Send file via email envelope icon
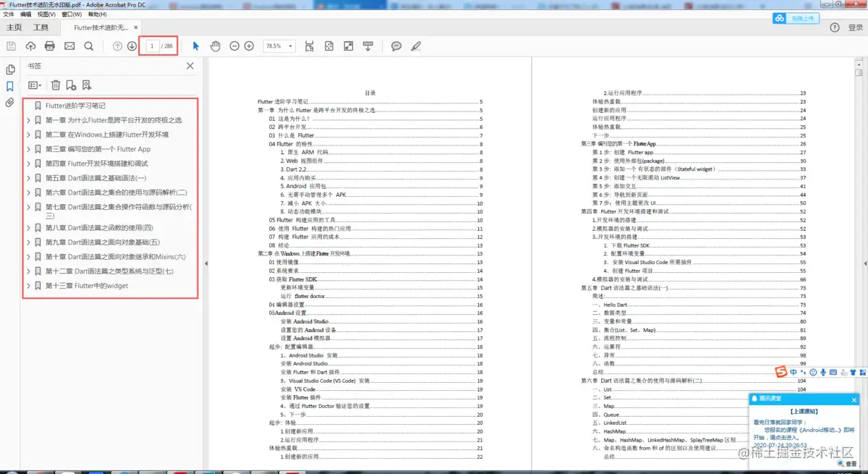The height and width of the screenshot is (474, 868). coord(69,46)
